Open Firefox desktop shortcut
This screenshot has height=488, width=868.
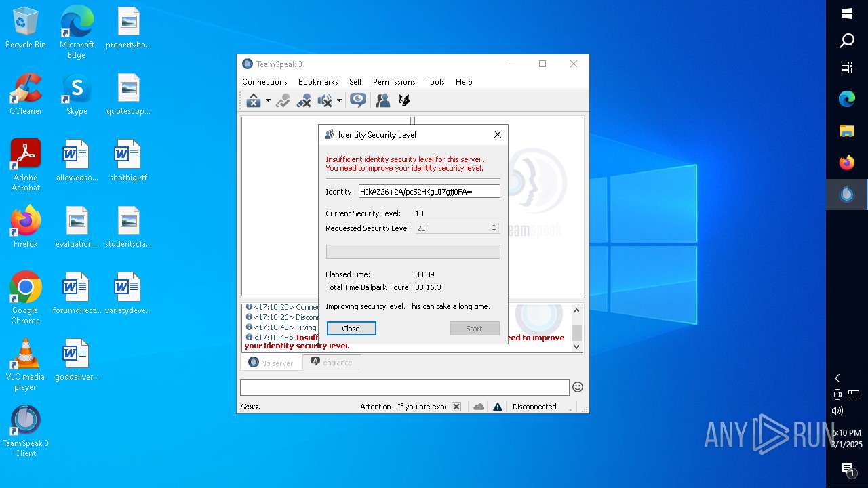click(x=26, y=227)
